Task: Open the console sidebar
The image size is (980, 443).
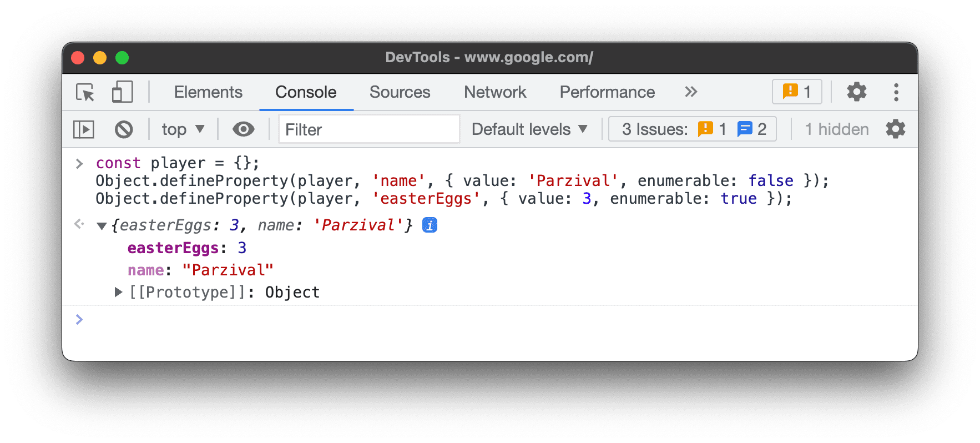Action: point(83,129)
